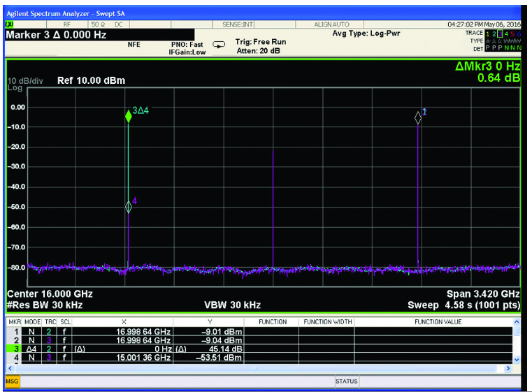
Task: Click the Ref 10.00 dBm level text
Action: [x=91, y=80]
